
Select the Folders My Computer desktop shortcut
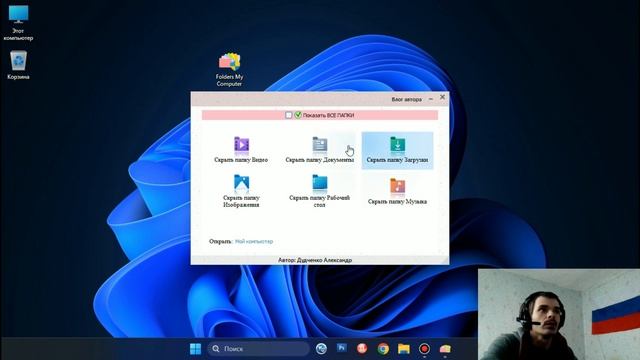pyautogui.click(x=229, y=69)
